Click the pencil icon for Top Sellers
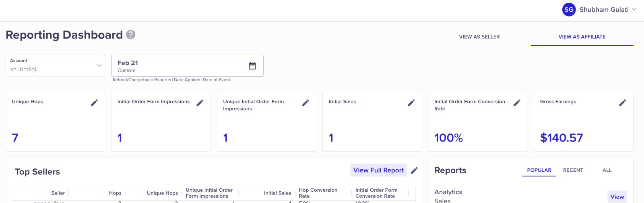Viewport: 644px width, 203px height. [x=414, y=170]
